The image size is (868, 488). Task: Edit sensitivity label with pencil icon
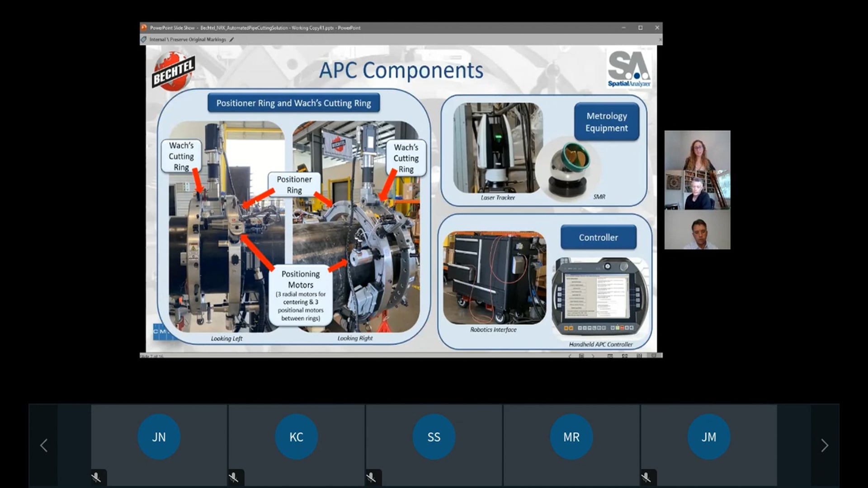point(231,39)
